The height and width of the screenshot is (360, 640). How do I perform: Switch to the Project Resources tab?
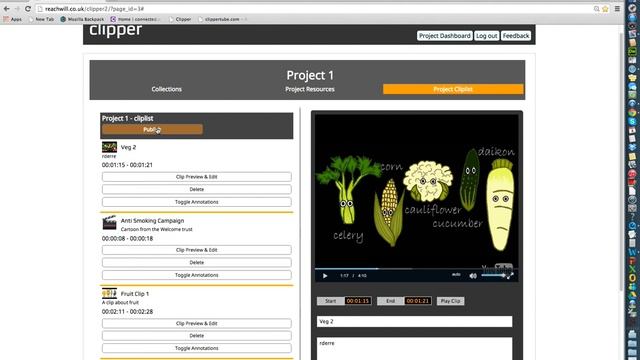[x=310, y=89]
